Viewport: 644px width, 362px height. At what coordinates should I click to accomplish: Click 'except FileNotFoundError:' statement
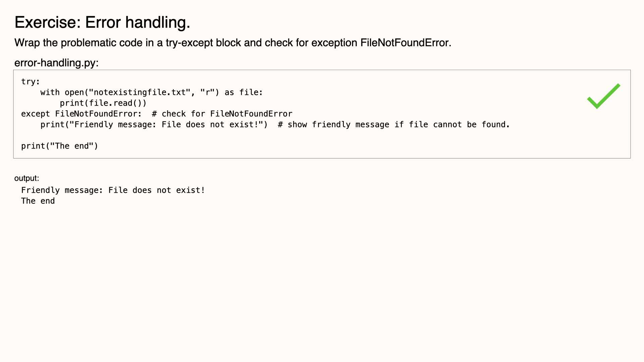(x=82, y=114)
